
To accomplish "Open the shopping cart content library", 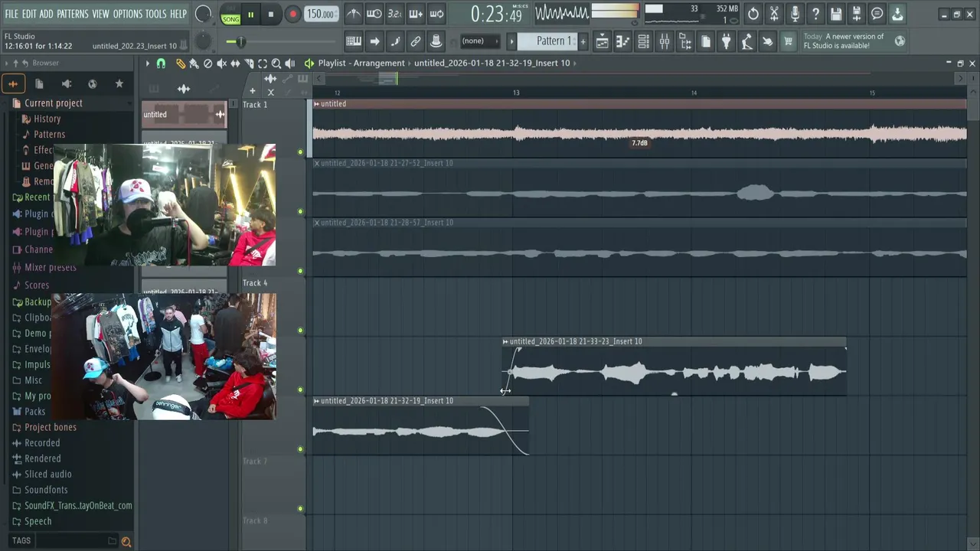I will tap(788, 41).
